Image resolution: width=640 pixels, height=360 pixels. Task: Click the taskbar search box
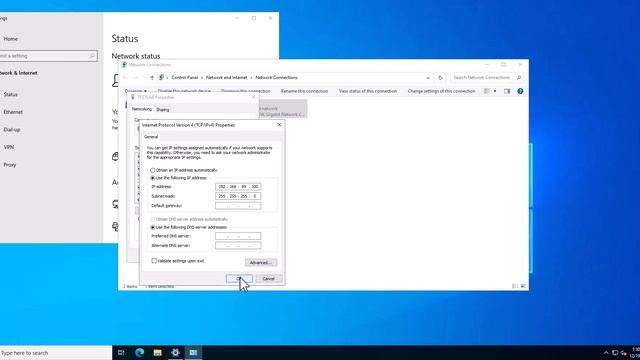click(56, 353)
